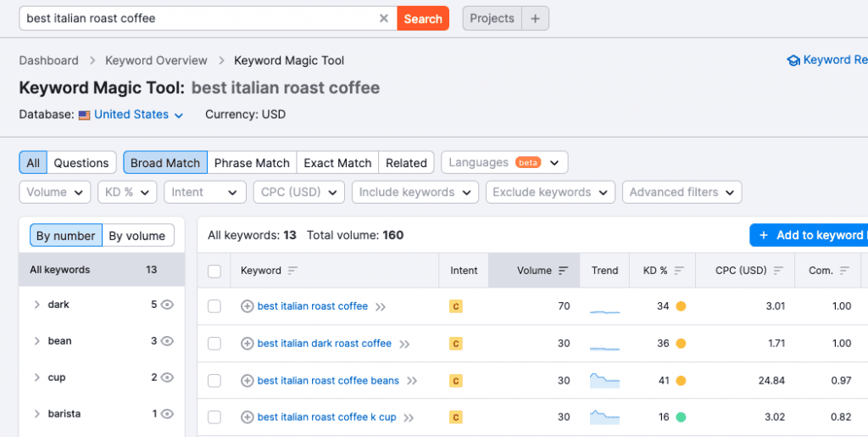
Task: Click the sort icon in Keyword column header
Action: coord(292,271)
